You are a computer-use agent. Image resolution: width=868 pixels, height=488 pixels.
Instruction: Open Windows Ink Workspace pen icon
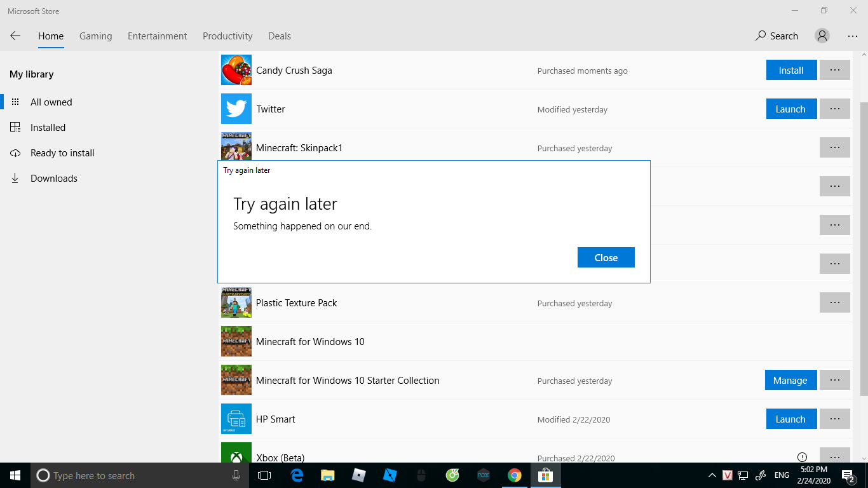(x=761, y=475)
